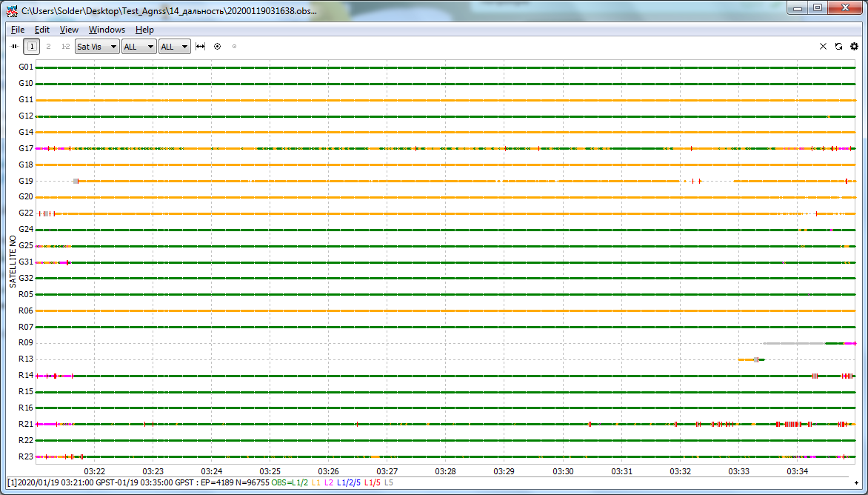
Task: Click the G01 satellite label
Action: [x=26, y=67]
